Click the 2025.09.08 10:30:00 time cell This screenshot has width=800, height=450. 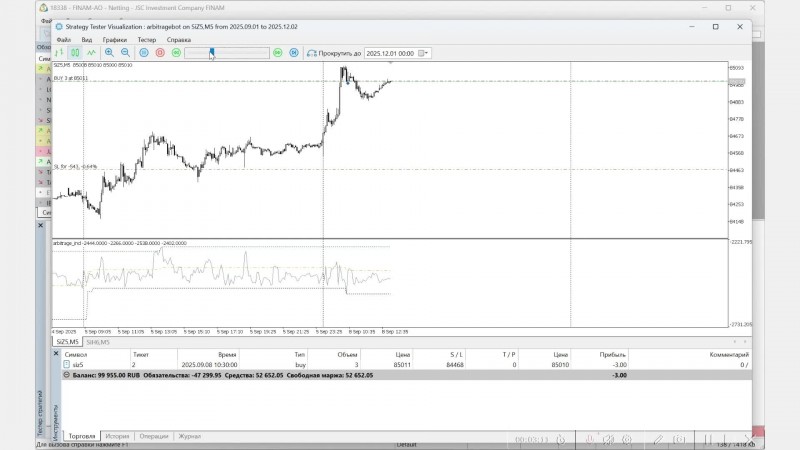[x=209, y=365]
